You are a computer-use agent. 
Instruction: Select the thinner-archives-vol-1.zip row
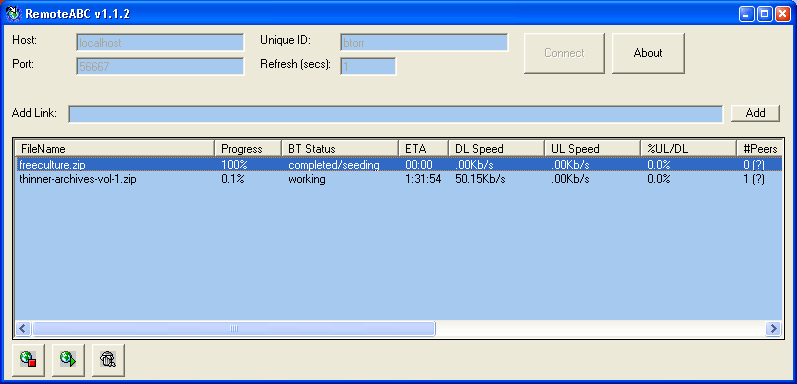point(398,179)
